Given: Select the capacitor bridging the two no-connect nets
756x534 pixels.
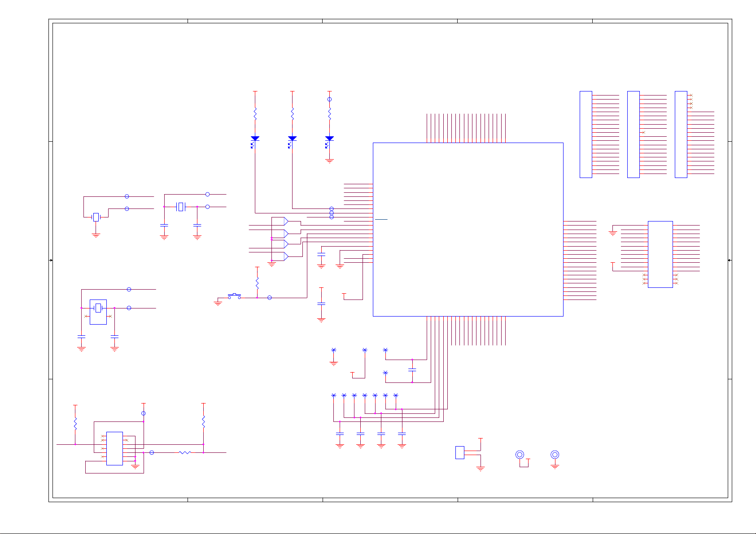Looking at the screenshot, I should click(x=412, y=370).
